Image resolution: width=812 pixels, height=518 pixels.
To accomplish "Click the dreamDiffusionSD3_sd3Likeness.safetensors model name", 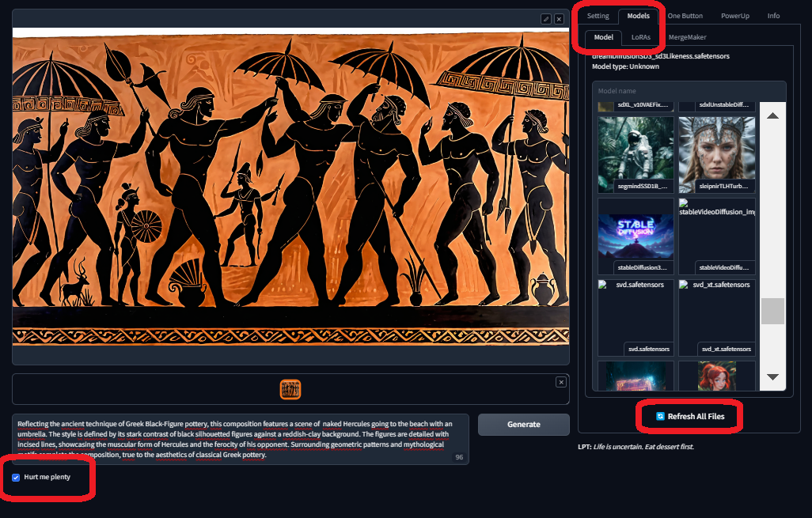I will tap(661, 56).
